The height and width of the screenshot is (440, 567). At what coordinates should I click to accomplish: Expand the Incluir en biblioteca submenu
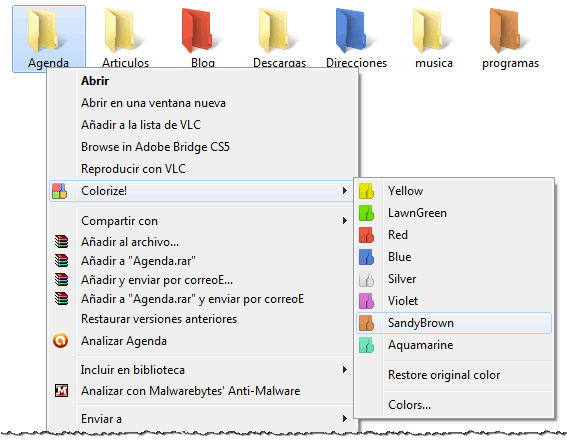[345, 369]
